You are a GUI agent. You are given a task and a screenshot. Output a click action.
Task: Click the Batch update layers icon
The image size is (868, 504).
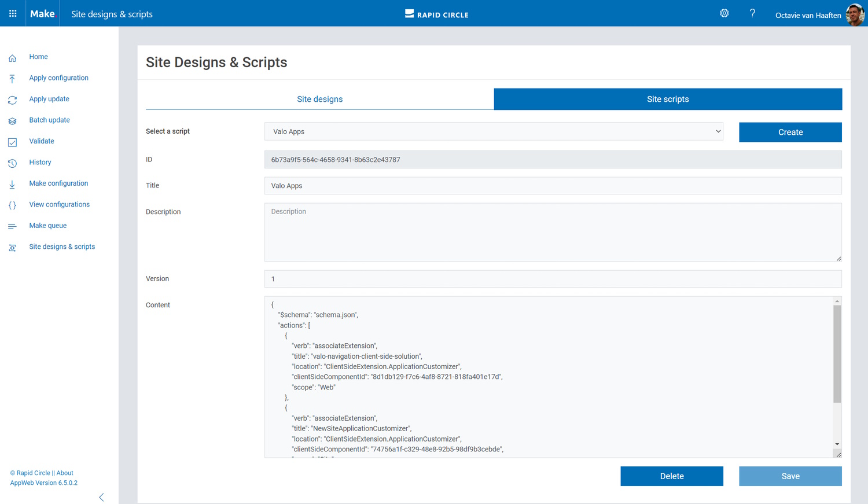[12, 121]
